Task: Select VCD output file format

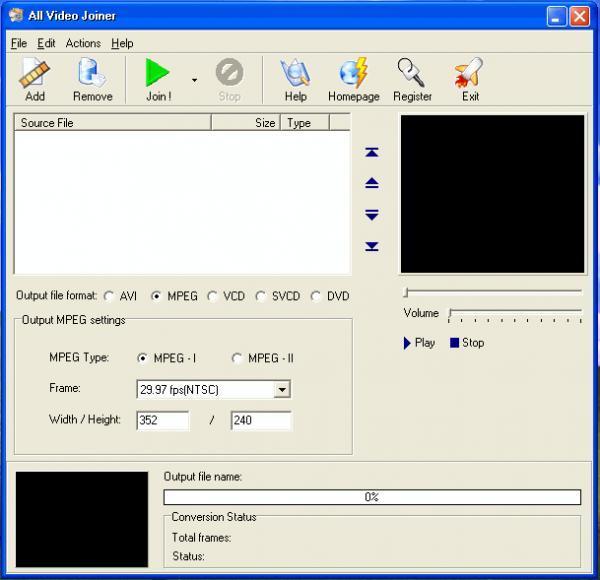Action: (226, 296)
